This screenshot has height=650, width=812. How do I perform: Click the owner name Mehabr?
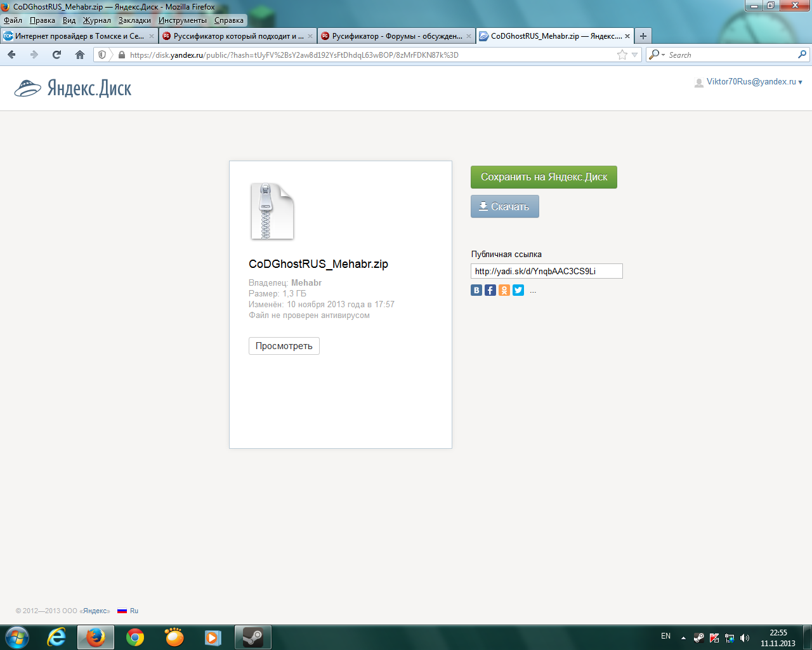pyautogui.click(x=306, y=282)
